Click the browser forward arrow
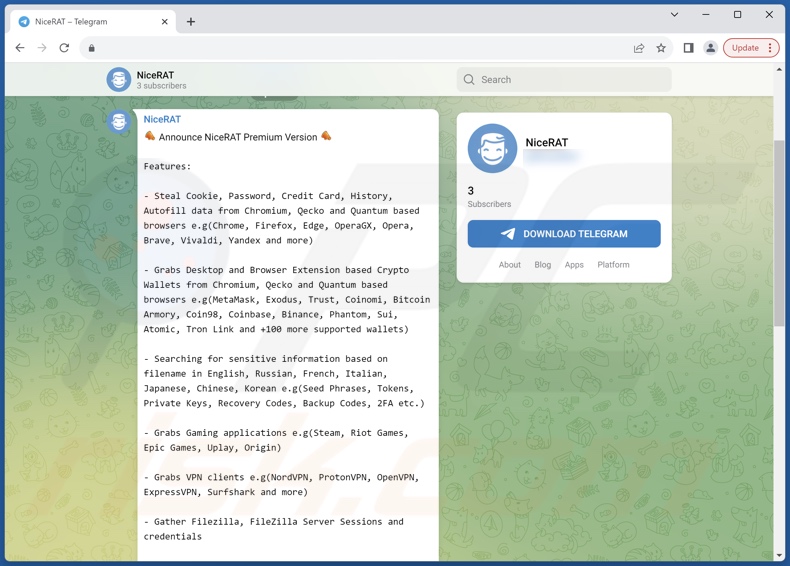This screenshot has height=566, width=790. 42,48
